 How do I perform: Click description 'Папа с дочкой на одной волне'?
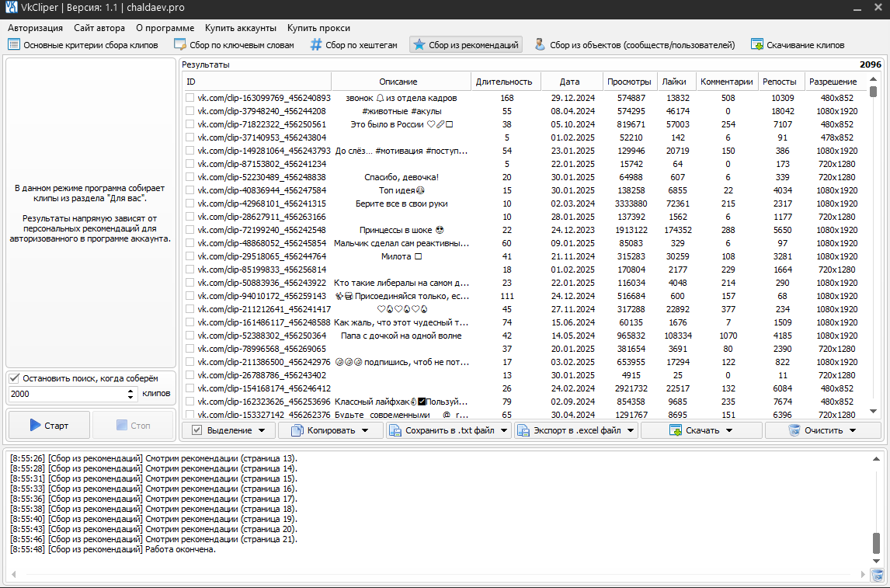click(x=402, y=336)
